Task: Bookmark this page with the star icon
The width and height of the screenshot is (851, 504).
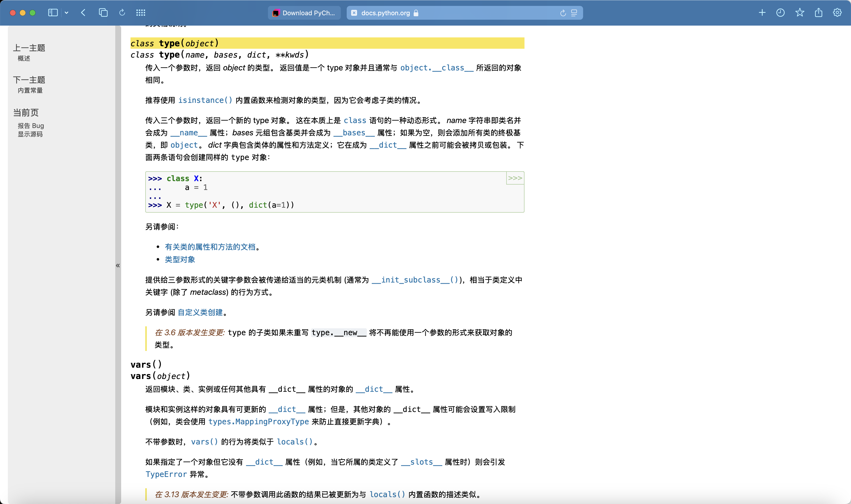Action: [x=800, y=13]
